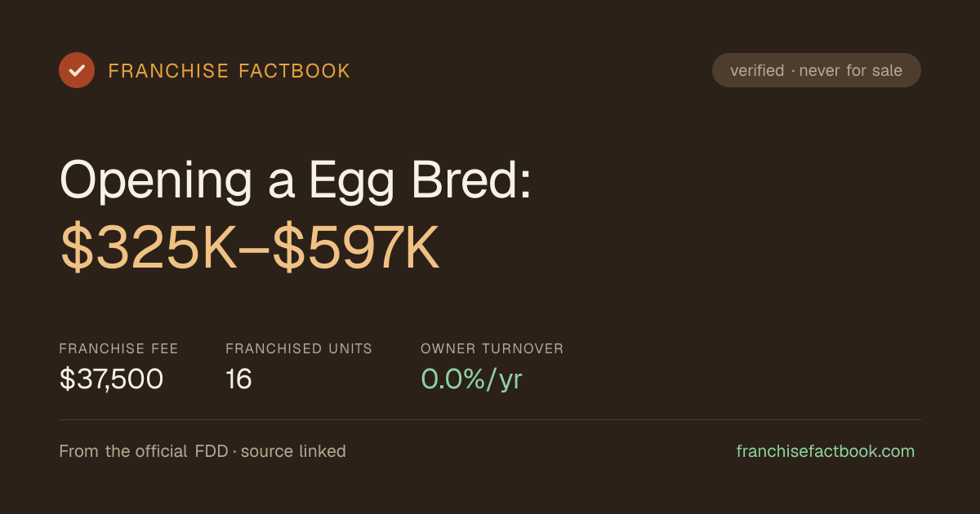Viewport: 980px width, 514px height.
Task: Click the word verified in the badge
Action: [757, 71]
